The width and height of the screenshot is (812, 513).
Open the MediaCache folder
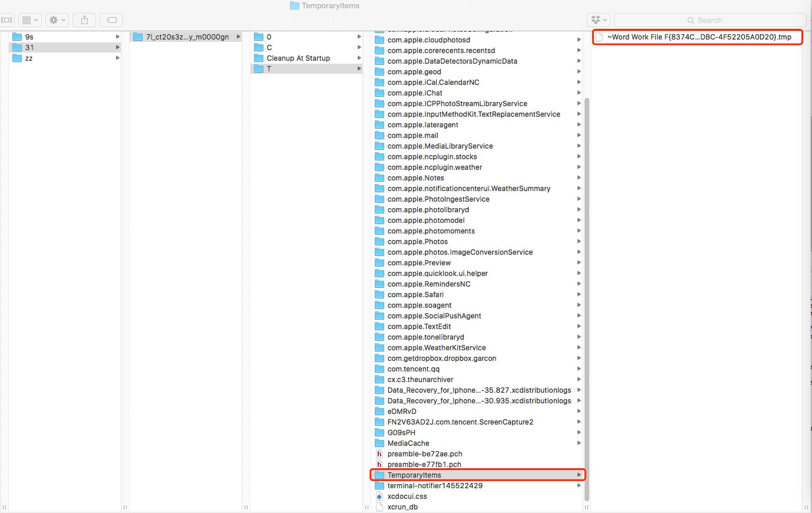pyautogui.click(x=408, y=443)
